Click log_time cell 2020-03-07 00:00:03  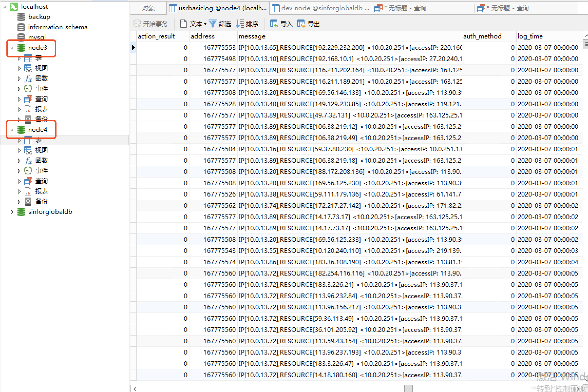(549, 251)
